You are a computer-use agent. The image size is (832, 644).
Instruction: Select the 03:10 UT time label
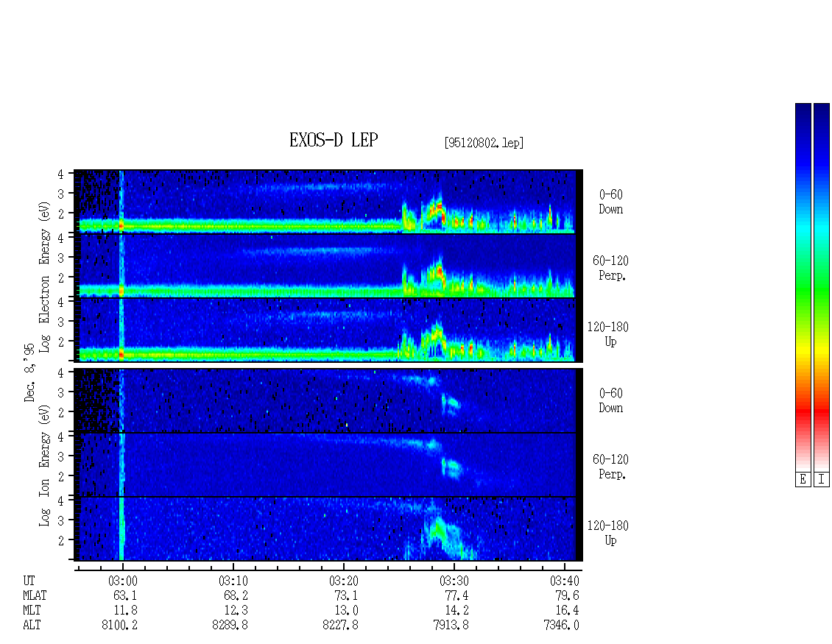point(233,581)
